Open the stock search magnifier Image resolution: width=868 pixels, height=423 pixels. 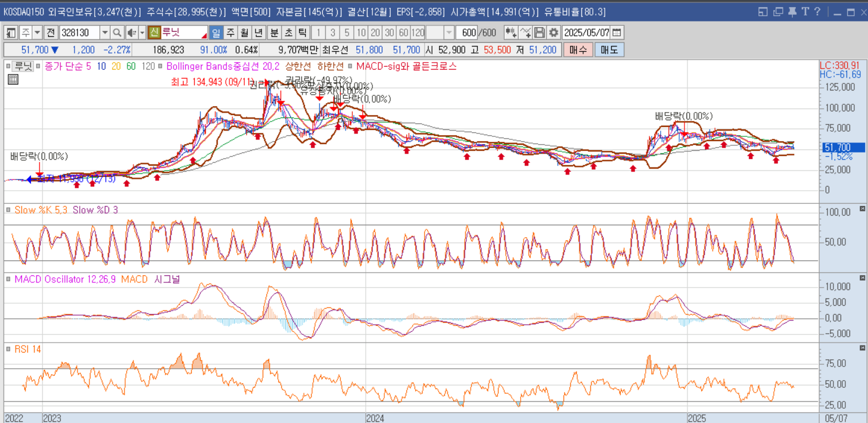pyautogui.click(x=117, y=33)
